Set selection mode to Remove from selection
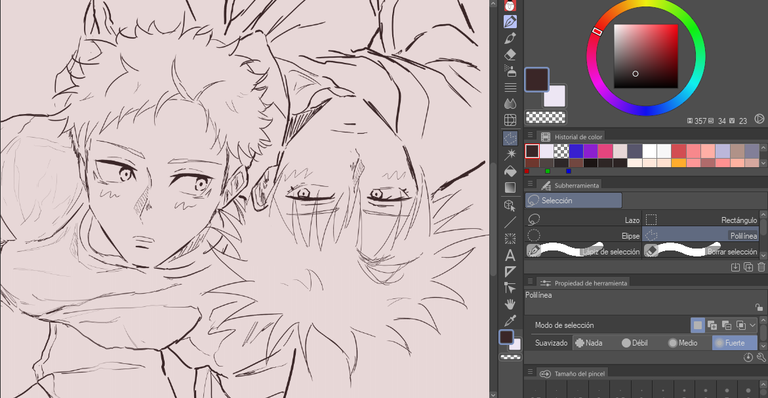The width and height of the screenshot is (768, 398). point(726,325)
